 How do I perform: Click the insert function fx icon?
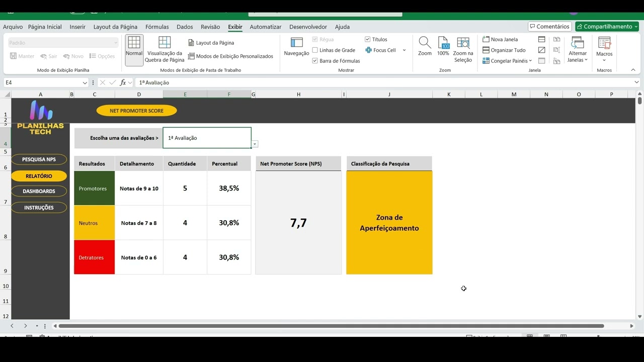(x=123, y=82)
